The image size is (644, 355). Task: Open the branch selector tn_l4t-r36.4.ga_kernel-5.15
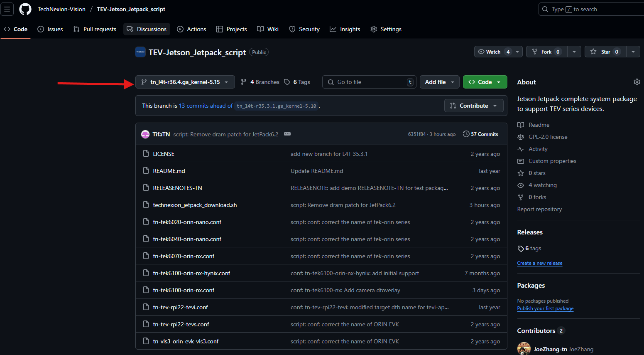tap(185, 82)
